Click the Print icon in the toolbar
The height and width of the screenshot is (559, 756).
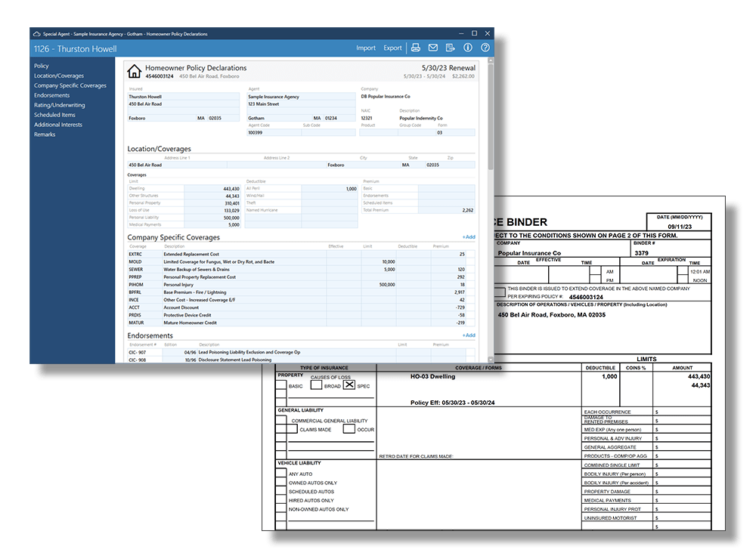[416, 48]
